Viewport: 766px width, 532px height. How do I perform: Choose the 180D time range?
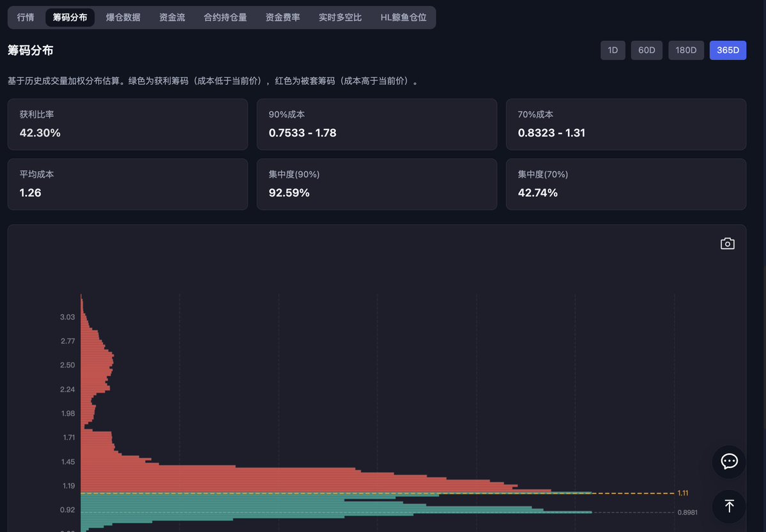(x=686, y=50)
